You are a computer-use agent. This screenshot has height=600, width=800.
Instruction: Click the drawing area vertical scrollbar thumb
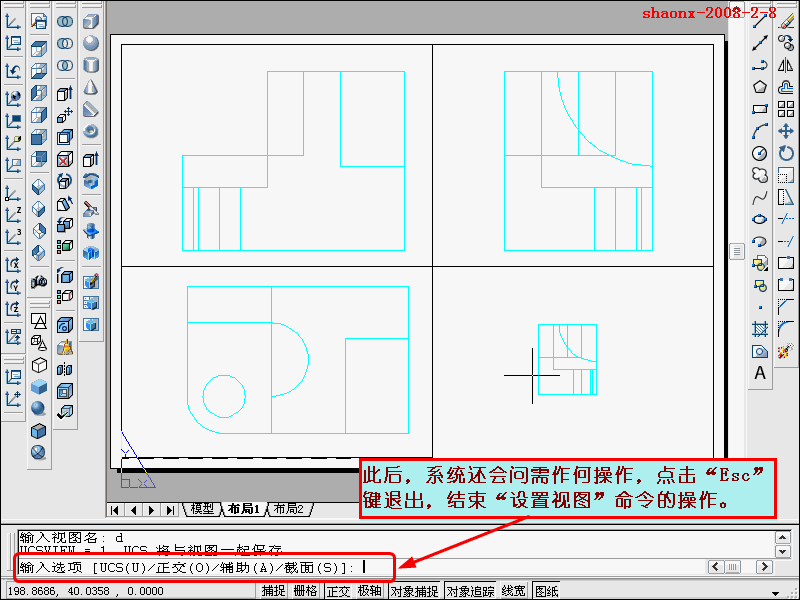[737, 251]
